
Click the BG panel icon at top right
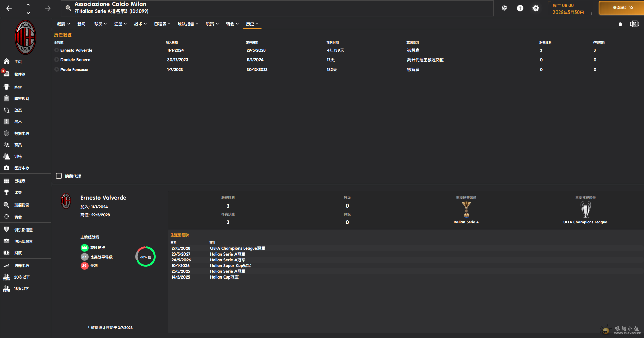coord(635,24)
